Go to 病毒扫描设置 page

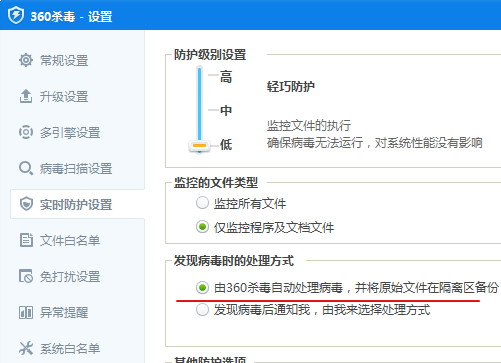(x=77, y=168)
